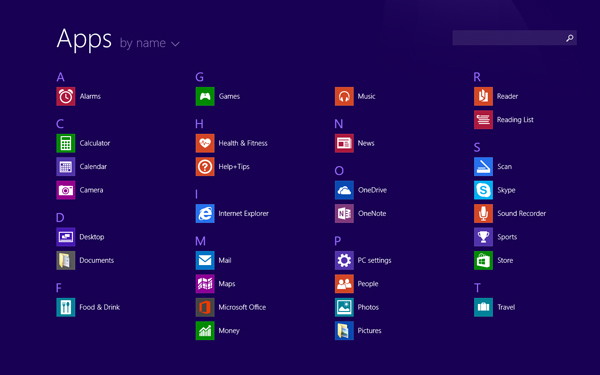600x375 pixels.
Task: Select the letter S group header
Action: pos(477,147)
